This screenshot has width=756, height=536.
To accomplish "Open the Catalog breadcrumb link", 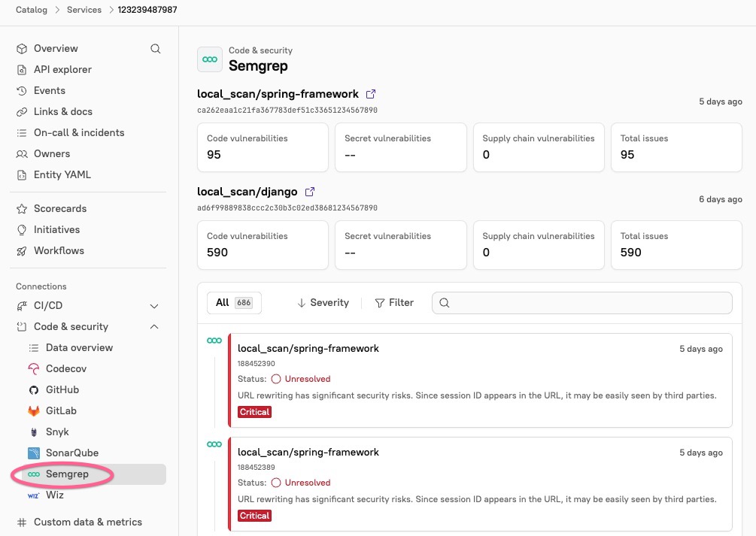I will tap(32, 10).
